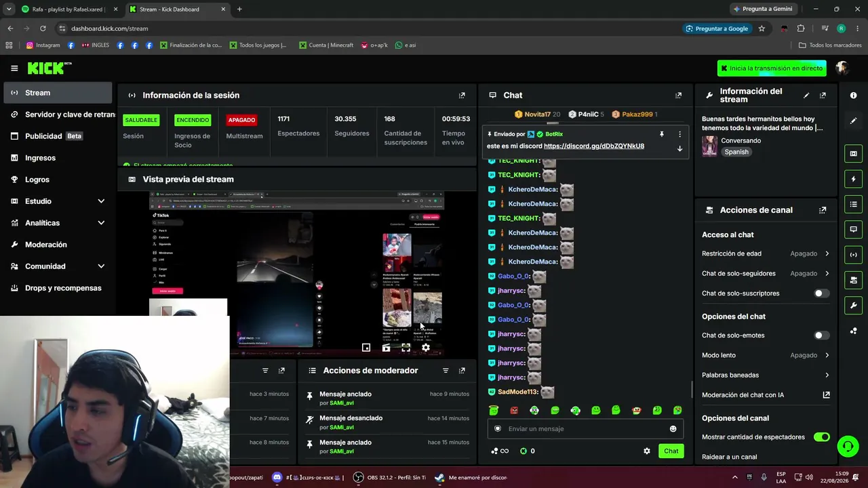Screen dimensions: 868x488
Task: Open chat settings gear next to Chat button
Action: tap(647, 451)
